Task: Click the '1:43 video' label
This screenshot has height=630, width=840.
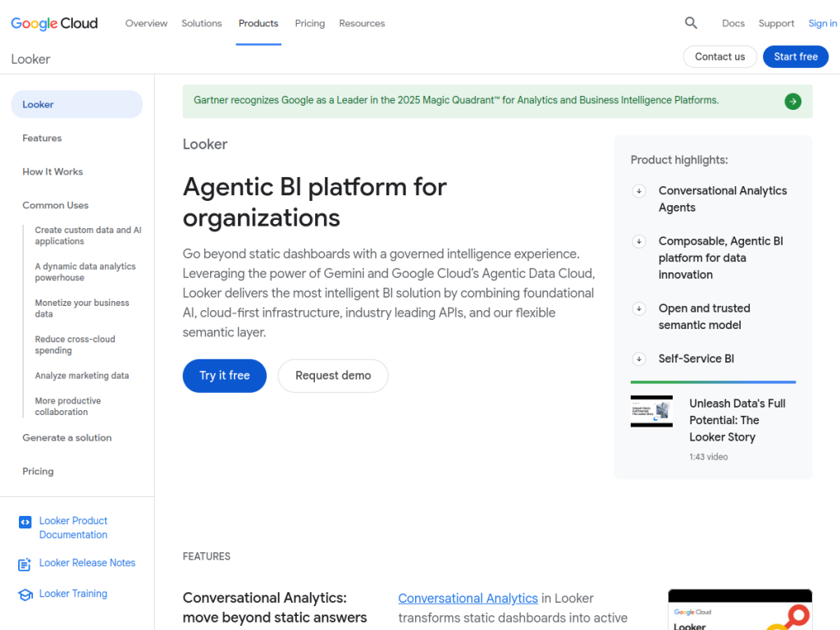Action: [x=708, y=457]
